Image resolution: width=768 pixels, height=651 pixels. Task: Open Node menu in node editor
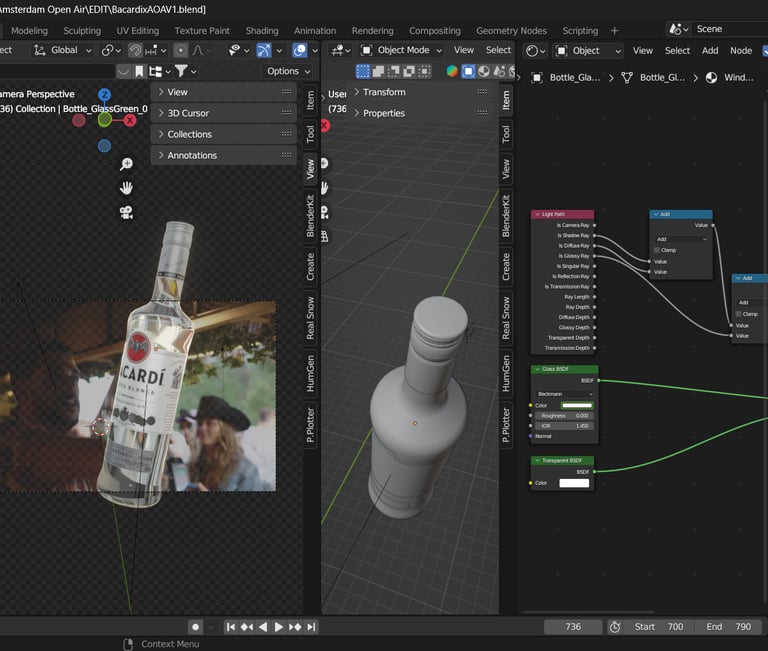(741, 50)
